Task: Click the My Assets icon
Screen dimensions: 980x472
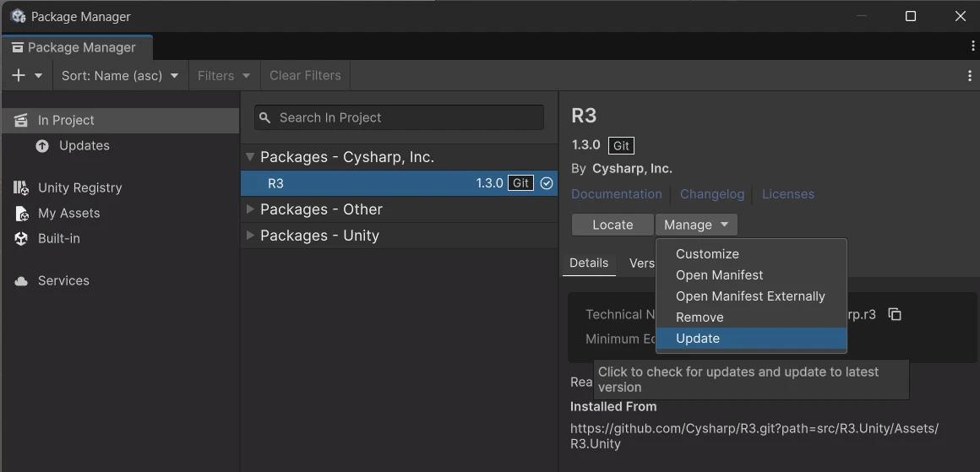Action: (x=21, y=214)
